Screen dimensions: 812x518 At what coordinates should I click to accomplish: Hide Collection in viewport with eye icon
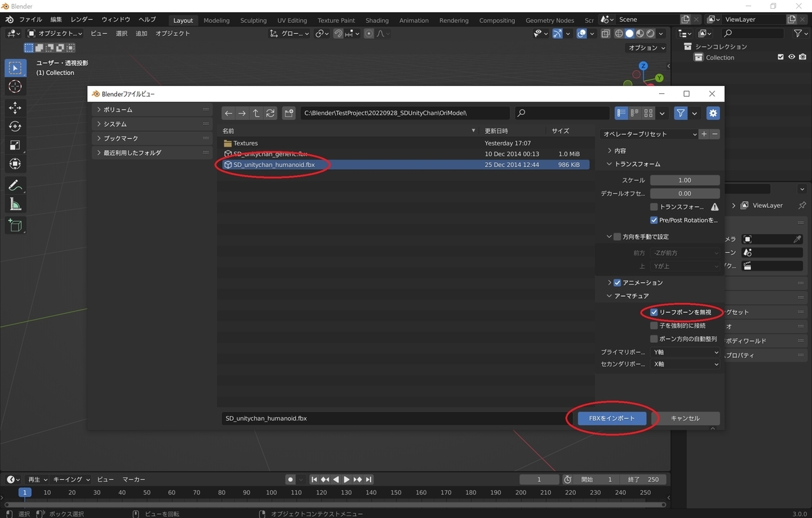click(x=791, y=57)
